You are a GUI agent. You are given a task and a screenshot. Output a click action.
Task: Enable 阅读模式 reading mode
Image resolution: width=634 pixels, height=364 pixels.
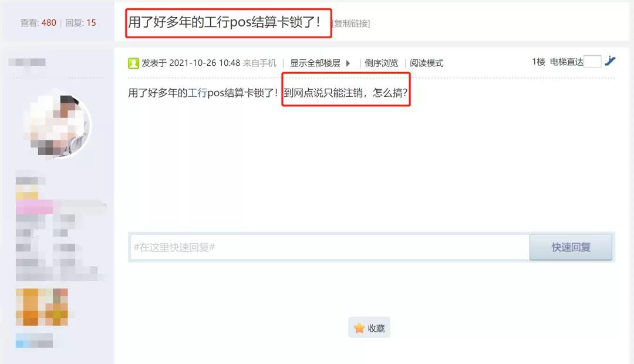[x=427, y=63]
